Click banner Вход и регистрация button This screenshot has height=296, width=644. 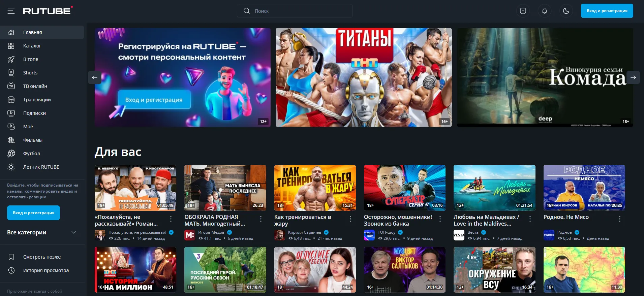coord(154,100)
